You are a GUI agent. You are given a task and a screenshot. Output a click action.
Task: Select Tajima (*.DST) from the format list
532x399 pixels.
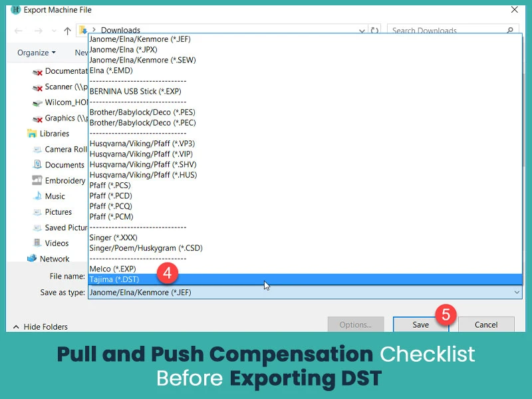click(x=133, y=279)
